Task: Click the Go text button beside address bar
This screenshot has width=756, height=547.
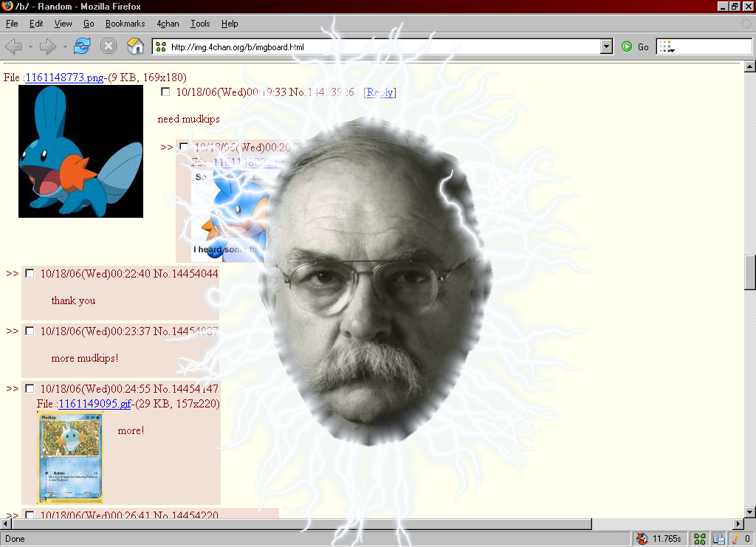Action: 643,47
